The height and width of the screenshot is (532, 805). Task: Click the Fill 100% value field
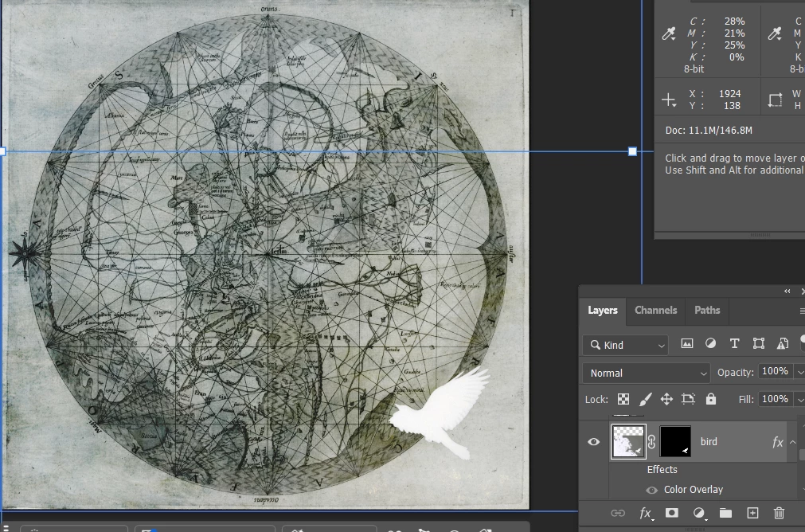(x=775, y=399)
